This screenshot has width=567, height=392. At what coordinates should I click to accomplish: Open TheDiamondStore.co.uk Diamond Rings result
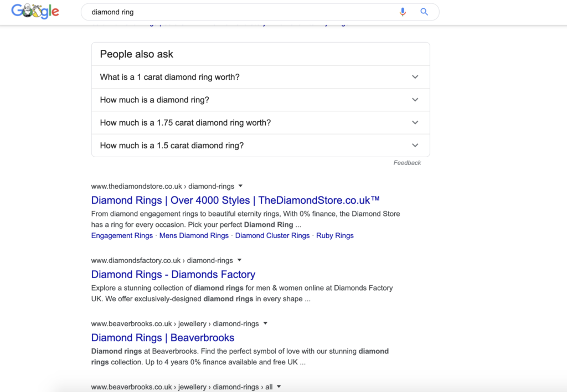[x=235, y=200]
